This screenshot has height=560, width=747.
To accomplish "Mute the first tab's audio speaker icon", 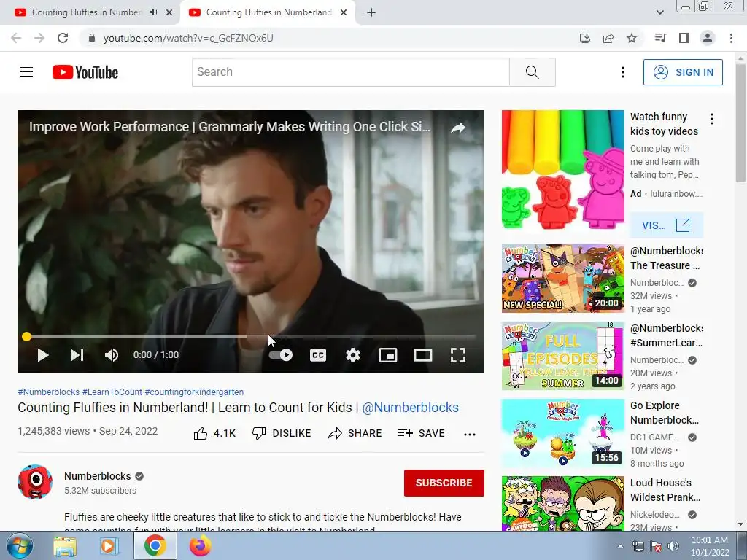I will (x=153, y=12).
